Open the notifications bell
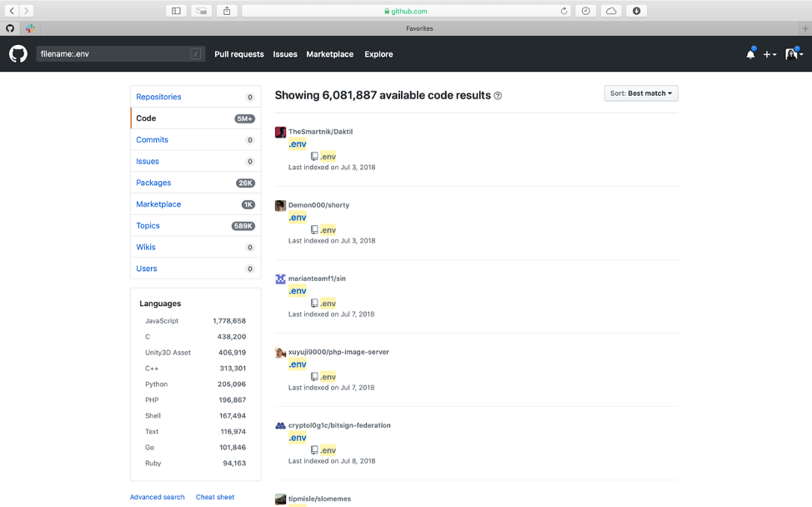The width and height of the screenshot is (812, 507). (750, 54)
